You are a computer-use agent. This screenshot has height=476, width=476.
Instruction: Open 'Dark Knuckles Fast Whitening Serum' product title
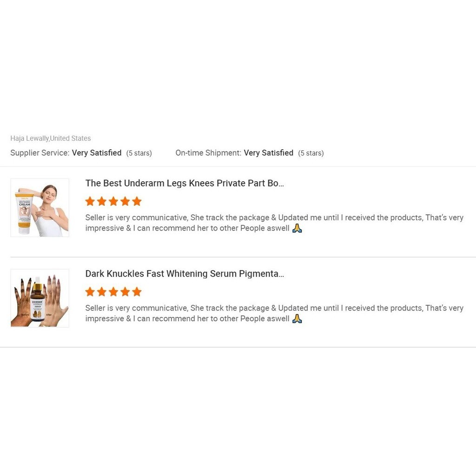point(185,273)
